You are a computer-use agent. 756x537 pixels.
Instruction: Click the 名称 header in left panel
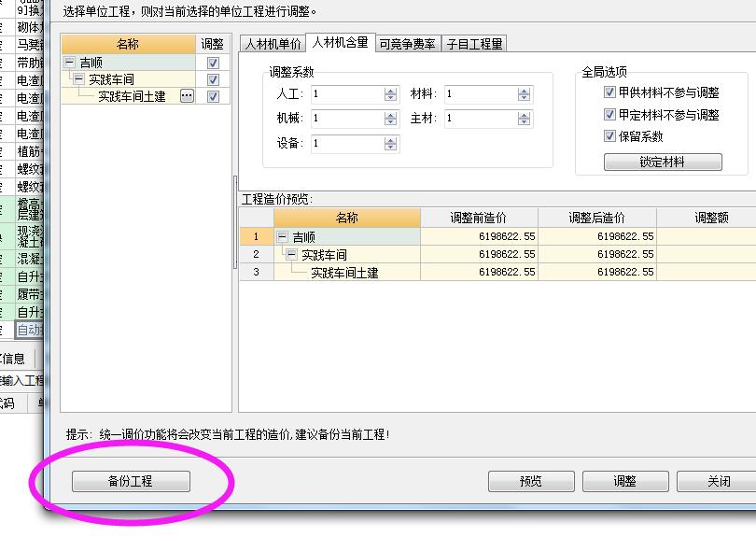tap(128, 44)
